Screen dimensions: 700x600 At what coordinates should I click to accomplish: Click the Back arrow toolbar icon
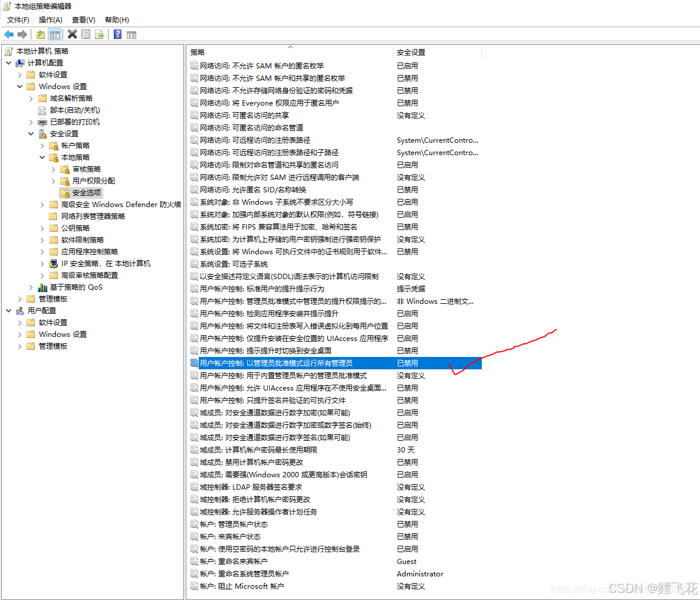pyautogui.click(x=9, y=34)
